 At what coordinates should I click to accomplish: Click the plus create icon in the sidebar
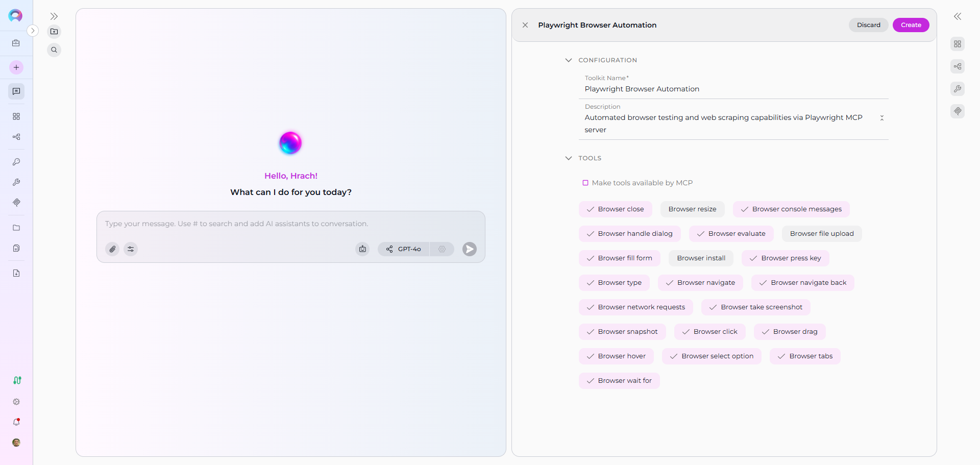tap(16, 67)
